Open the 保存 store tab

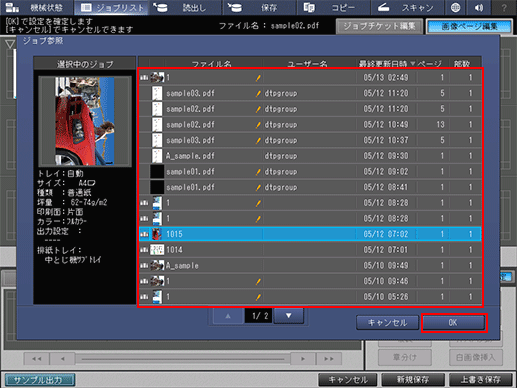[x=259, y=7]
